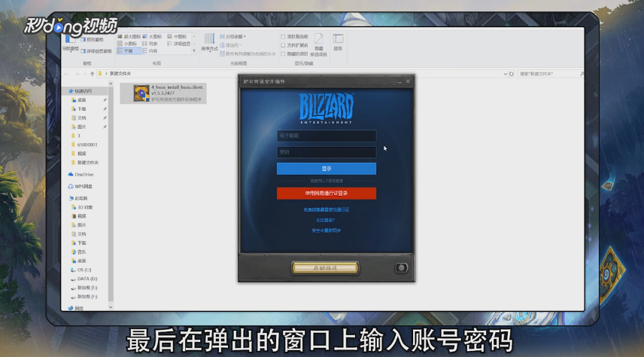Click 将所有列调整为合适的大小 size columns

pos(248,54)
